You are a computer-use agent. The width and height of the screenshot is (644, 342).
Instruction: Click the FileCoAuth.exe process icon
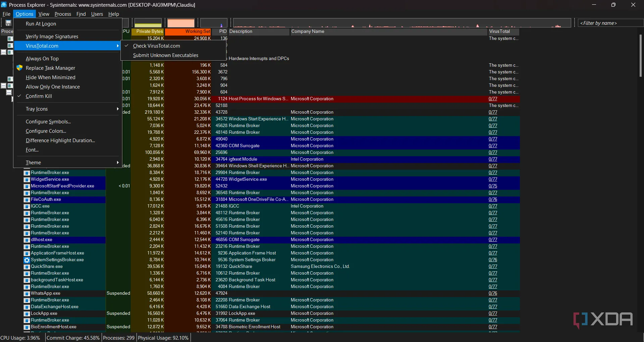27,199
